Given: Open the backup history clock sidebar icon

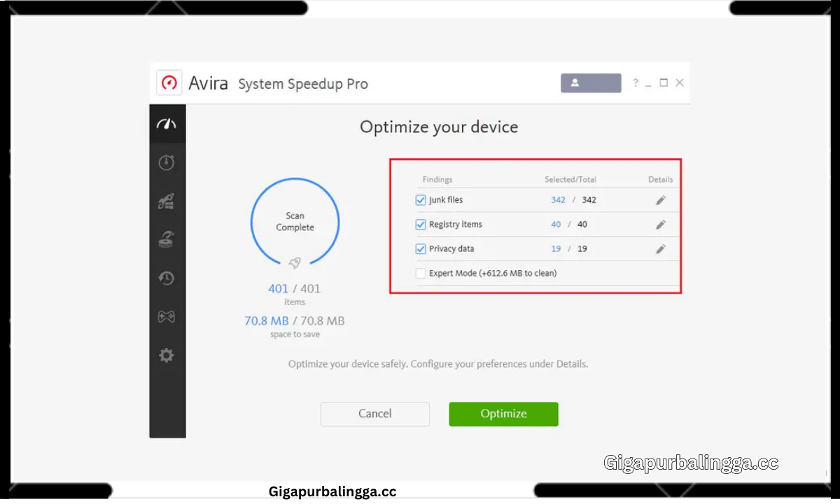Looking at the screenshot, I should pyautogui.click(x=167, y=278).
